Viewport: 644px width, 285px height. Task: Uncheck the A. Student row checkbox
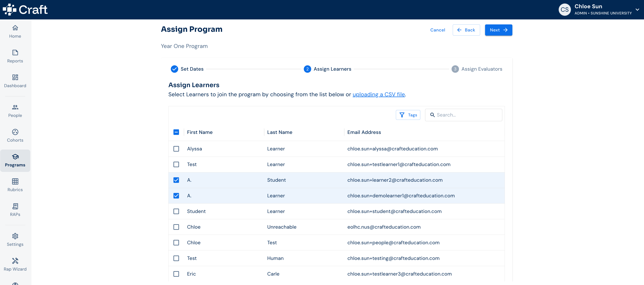pos(176,180)
